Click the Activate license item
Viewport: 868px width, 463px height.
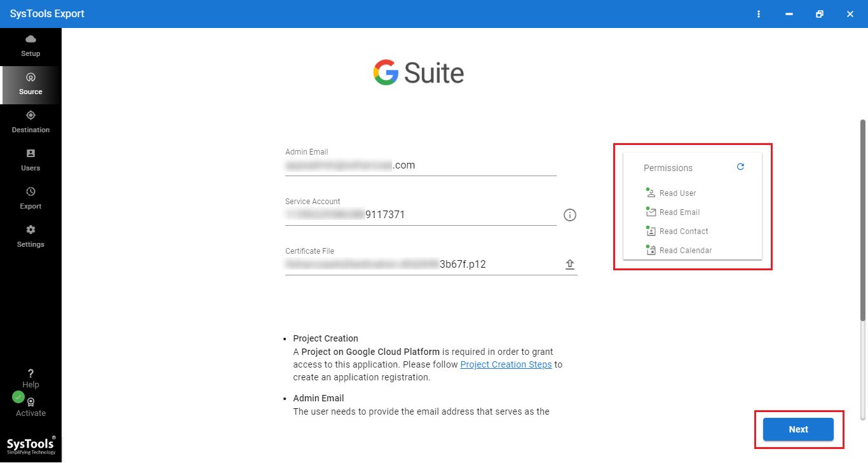point(31,408)
